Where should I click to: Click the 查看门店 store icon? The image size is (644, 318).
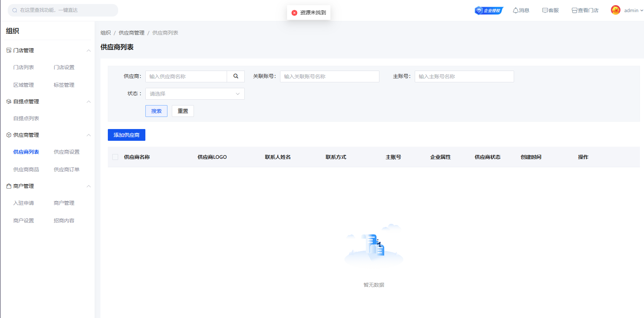[x=574, y=11]
